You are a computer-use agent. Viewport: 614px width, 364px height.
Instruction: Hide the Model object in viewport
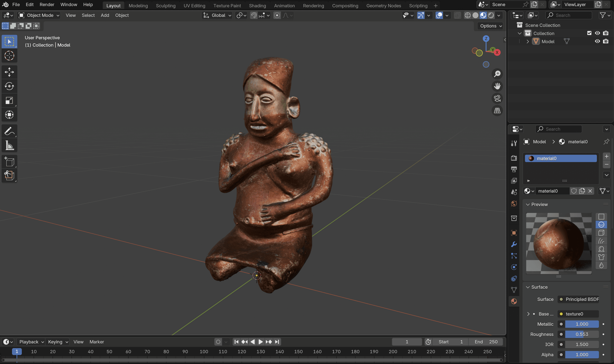(x=597, y=41)
